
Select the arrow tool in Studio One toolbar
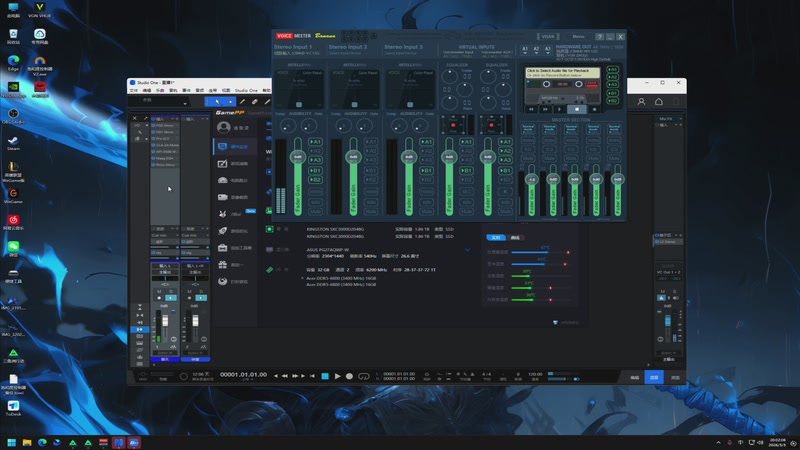tap(217, 102)
